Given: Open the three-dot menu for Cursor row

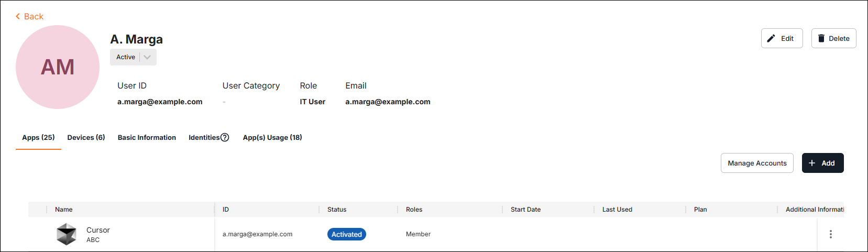Looking at the screenshot, I should point(830,234).
